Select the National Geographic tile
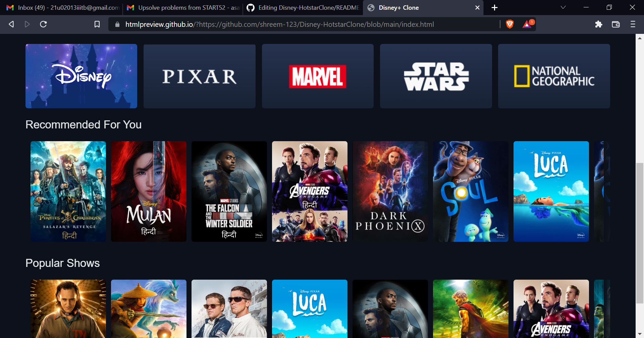The width and height of the screenshot is (644, 338). [x=554, y=76]
